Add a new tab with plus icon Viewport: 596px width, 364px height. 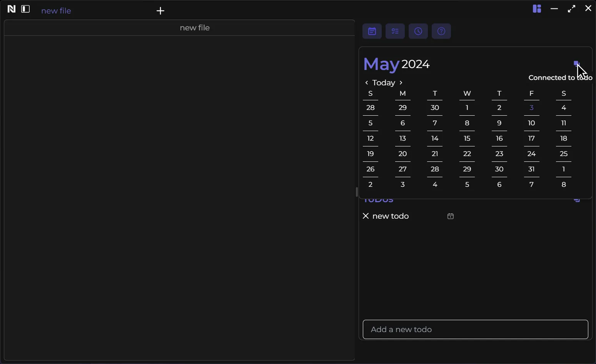pos(160,11)
